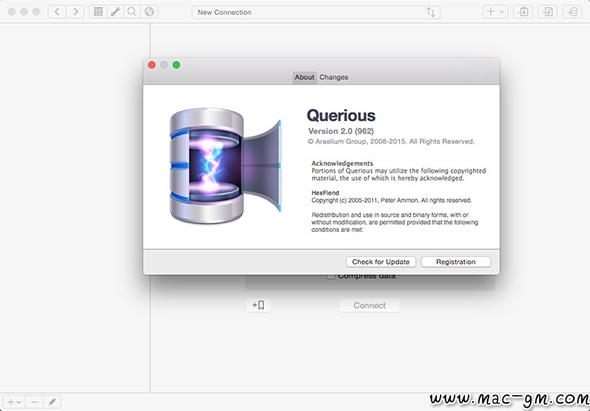Click the Check for Update button
The image size is (590, 411).
tap(381, 262)
